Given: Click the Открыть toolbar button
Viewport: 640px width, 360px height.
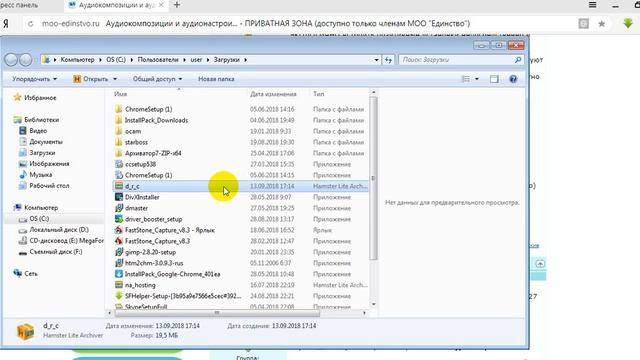Looking at the screenshot, I should click(91, 79).
